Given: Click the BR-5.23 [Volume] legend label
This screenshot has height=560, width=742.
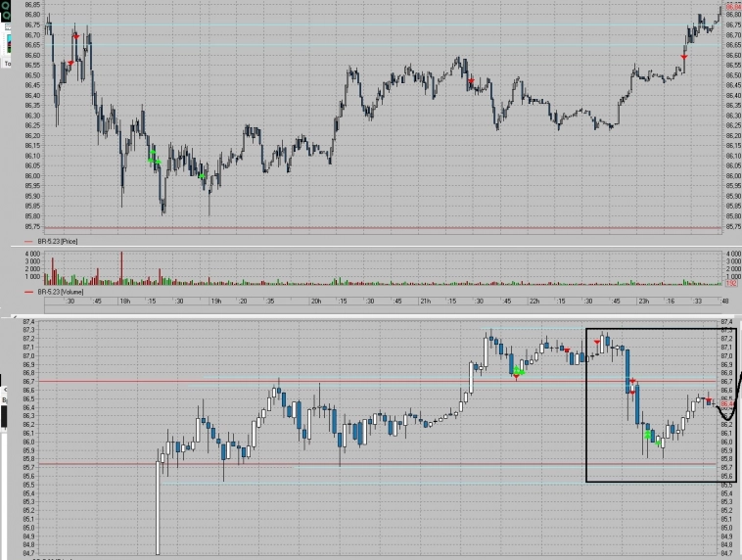Looking at the screenshot, I should point(61,292).
